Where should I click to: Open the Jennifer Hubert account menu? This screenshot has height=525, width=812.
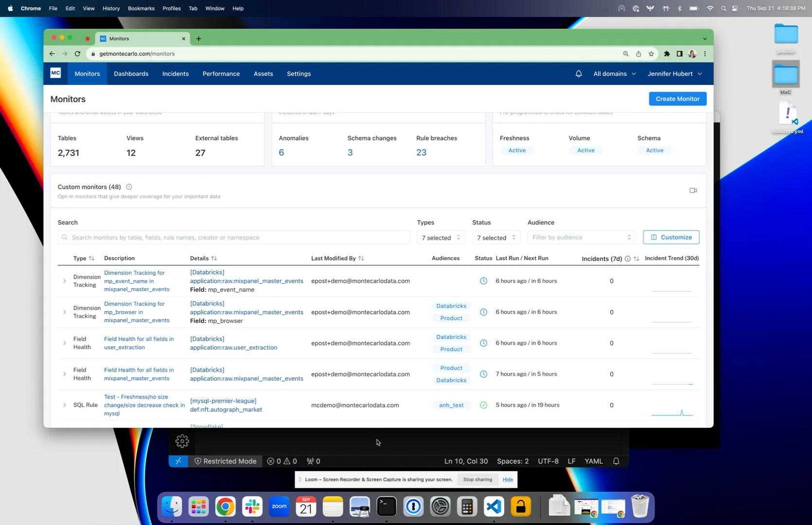[675, 74]
